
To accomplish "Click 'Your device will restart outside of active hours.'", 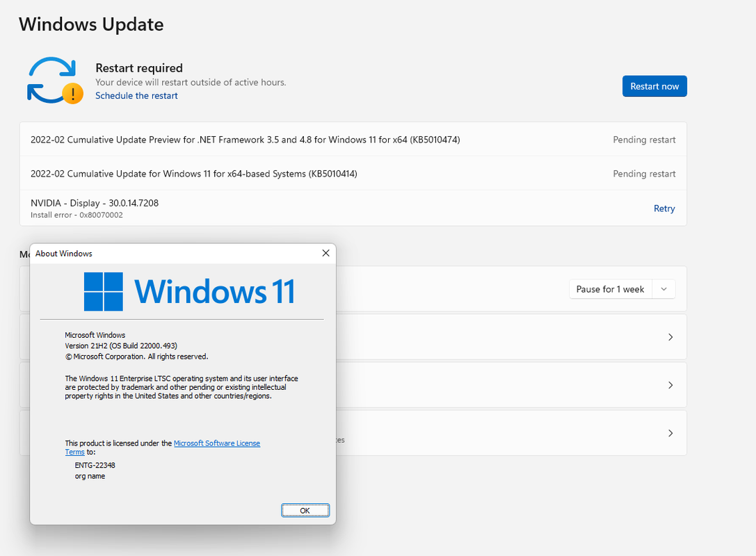I will (x=191, y=83).
